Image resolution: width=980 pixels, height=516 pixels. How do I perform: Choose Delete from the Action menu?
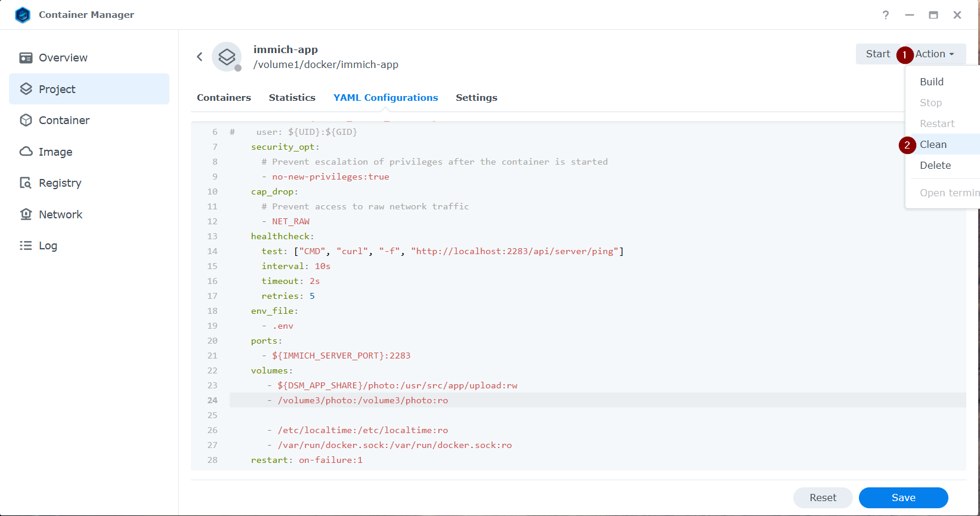tap(935, 165)
